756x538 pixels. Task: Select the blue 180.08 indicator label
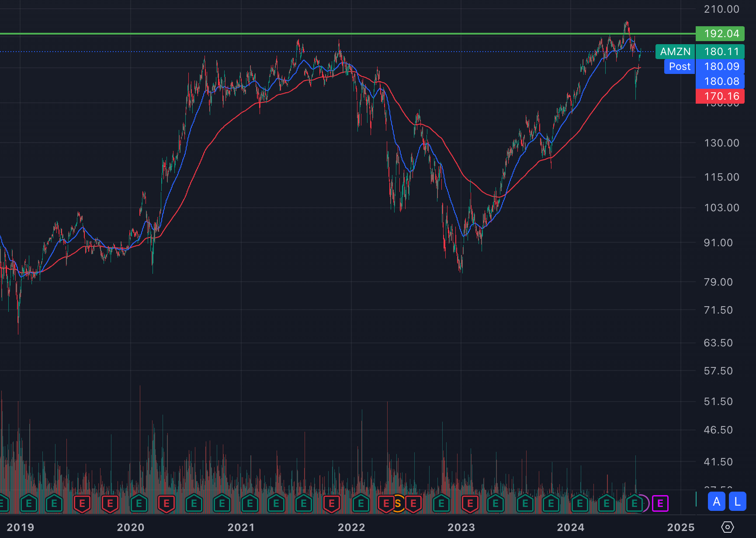pos(720,81)
